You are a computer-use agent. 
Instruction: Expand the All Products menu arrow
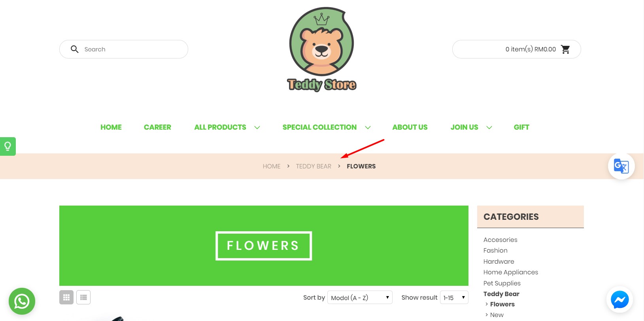(x=257, y=127)
